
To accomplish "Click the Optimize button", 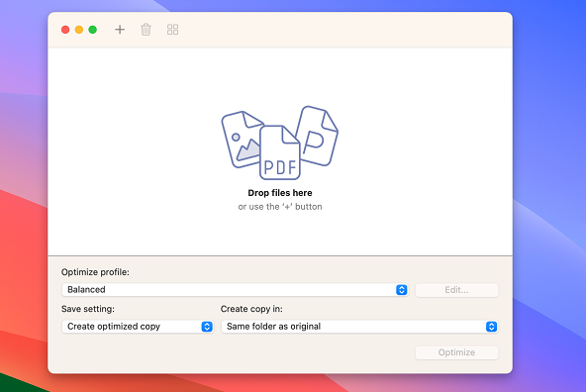I will [x=456, y=352].
